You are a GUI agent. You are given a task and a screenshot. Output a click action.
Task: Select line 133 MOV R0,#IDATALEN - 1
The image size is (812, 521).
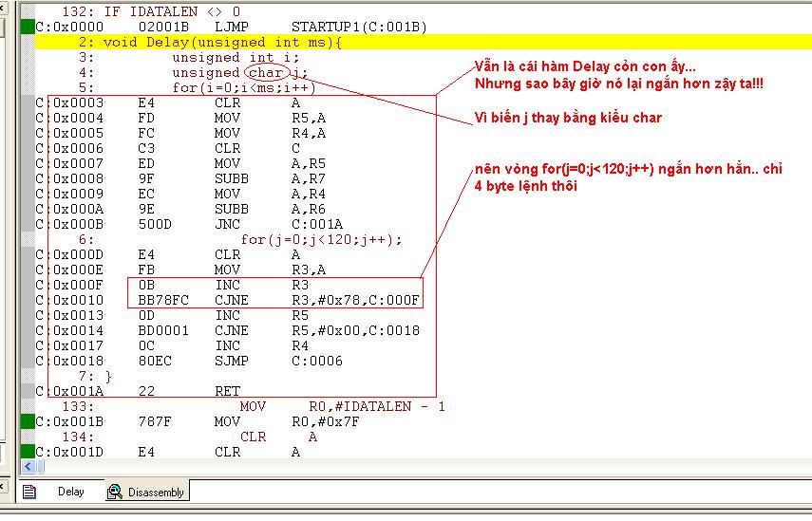click(x=254, y=406)
